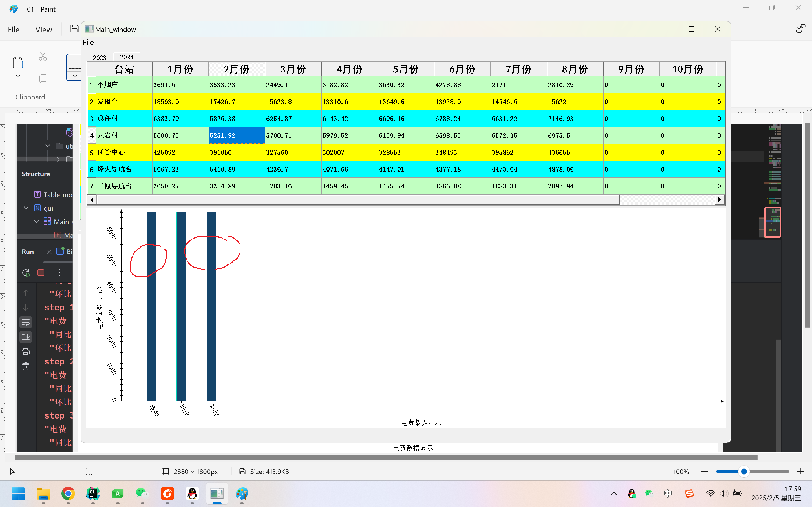The height and width of the screenshot is (507, 812).
Task: Select cell 5251.92 in 龙岩村 row
Action: coord(237,135)
